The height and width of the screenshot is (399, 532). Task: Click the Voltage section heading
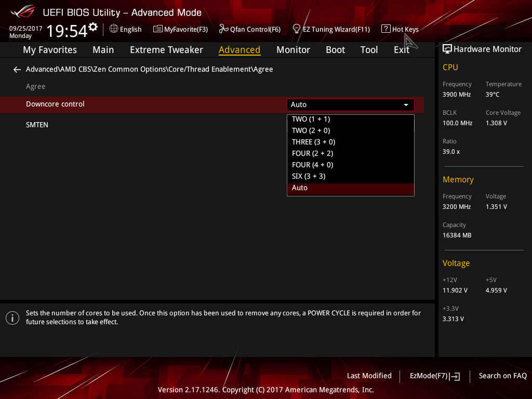(x=456, y=263)
